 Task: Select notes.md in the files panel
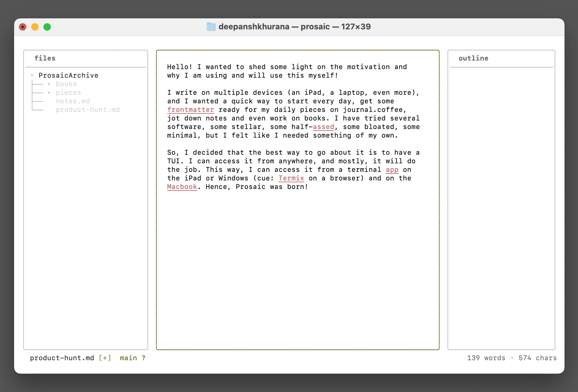point(73,101)
